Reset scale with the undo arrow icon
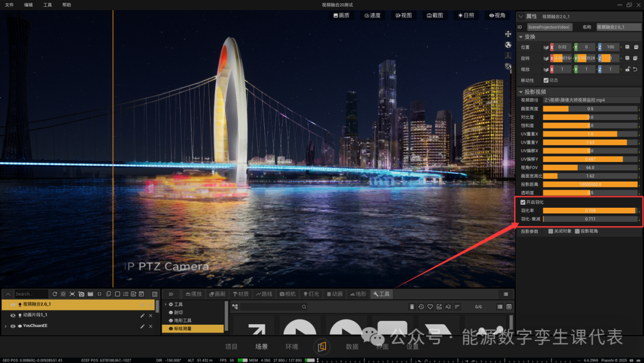Screen dimensions: 644x363 coord(636,69)
